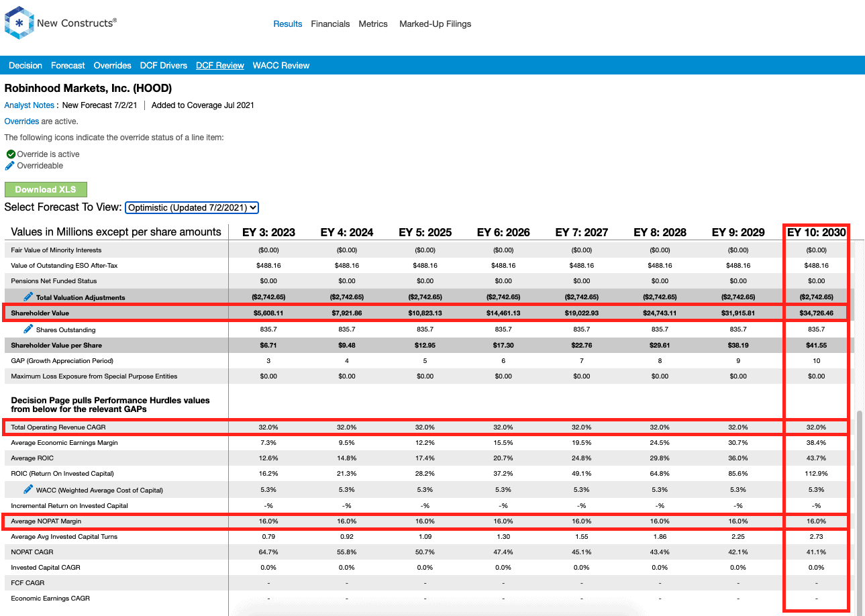865x616 pixels.
Task: Click Average ROIC value 43.7%
Action: (817, 458)
